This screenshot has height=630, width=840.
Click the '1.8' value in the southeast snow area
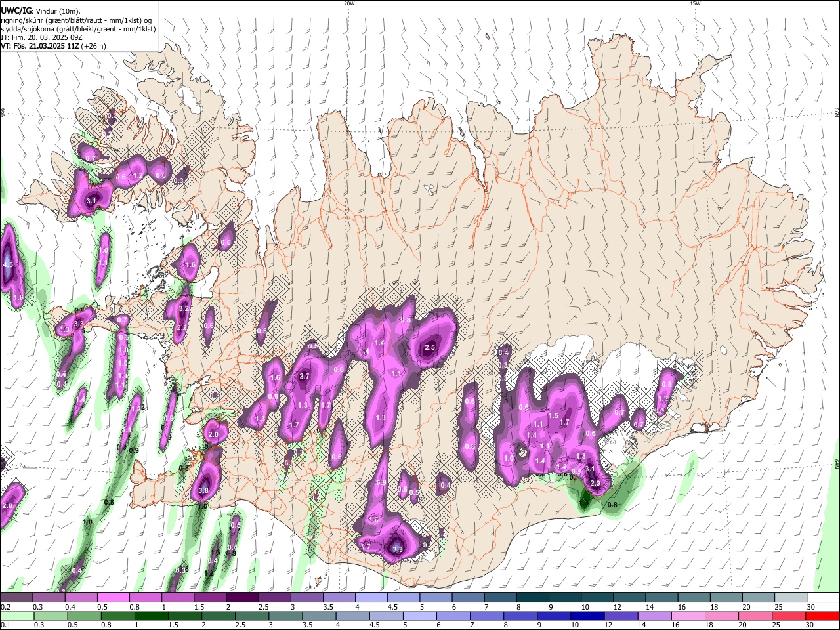pyautogui.click(x=581, y=457)
